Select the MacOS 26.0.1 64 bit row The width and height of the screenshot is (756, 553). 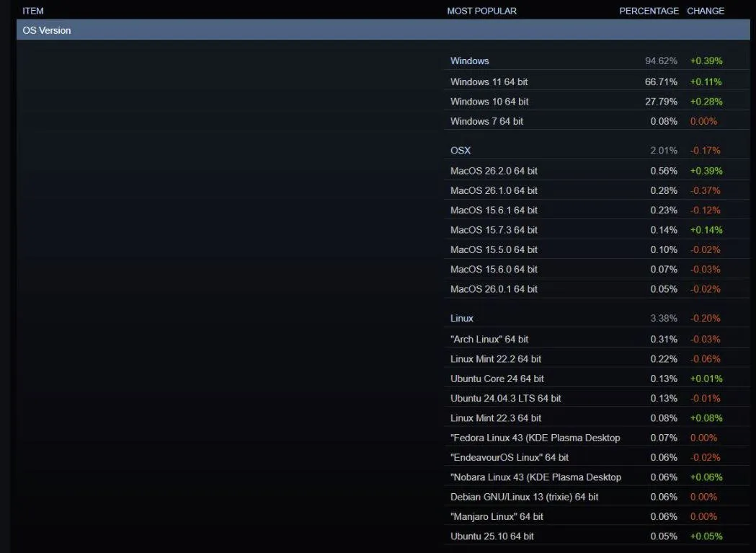(597, 289)
